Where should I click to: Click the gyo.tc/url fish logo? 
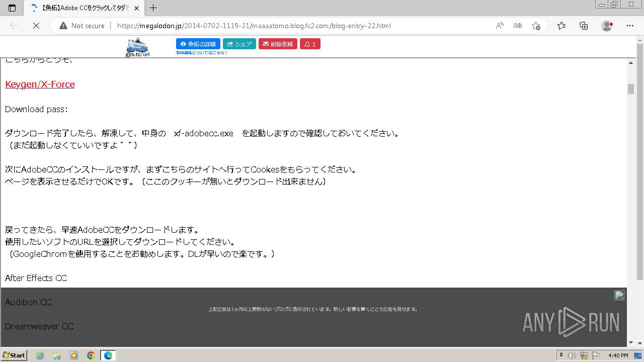[x=137, y=47]
